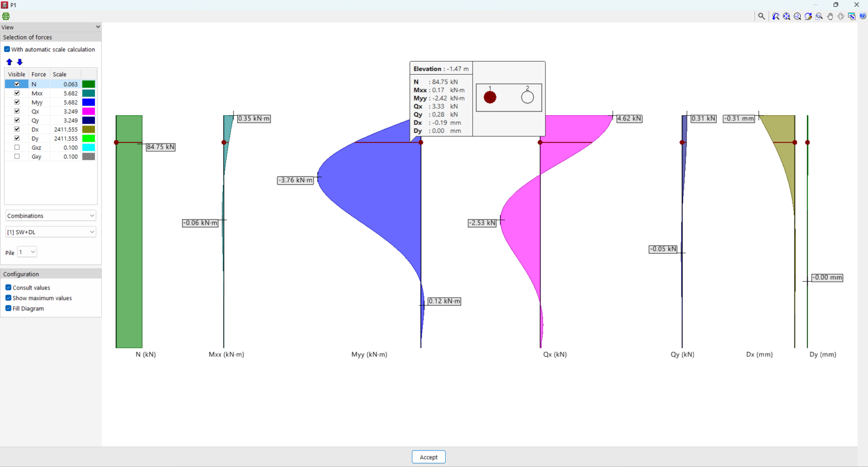Toggle With automatic scale calculation checkbox
Viewport: 868px width, 467px height.
click(x=7, y=49)
